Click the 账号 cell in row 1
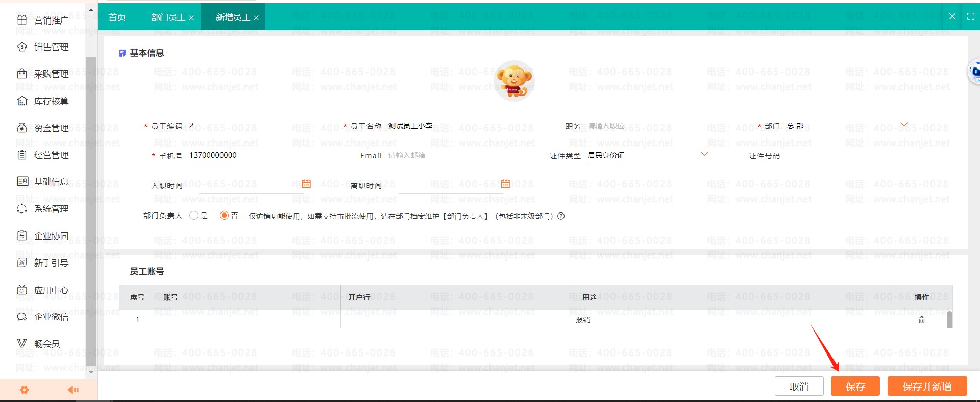Image resolution: width=980 pixels, height=402 pixels. pyautogui.click(x=248, y=319)
